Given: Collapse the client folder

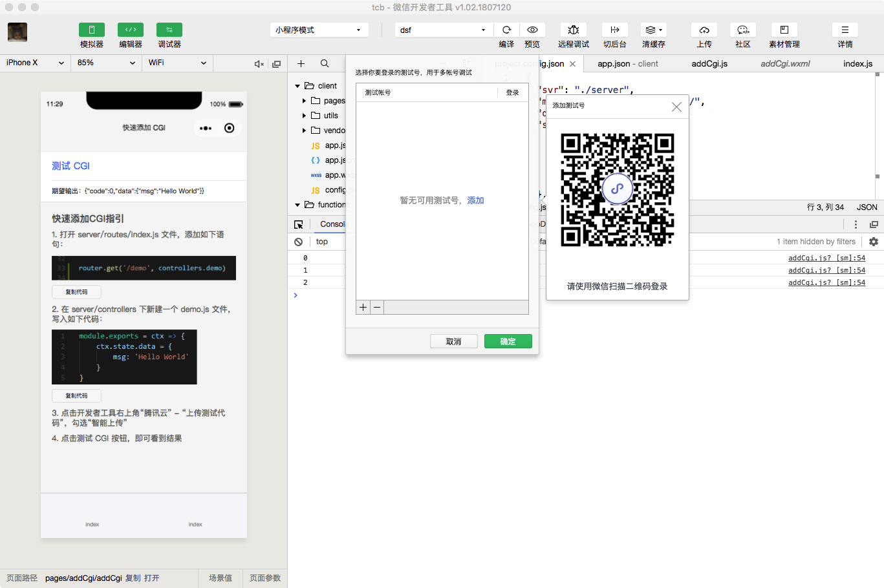Looking at the screenshot, I should (297, 86).
